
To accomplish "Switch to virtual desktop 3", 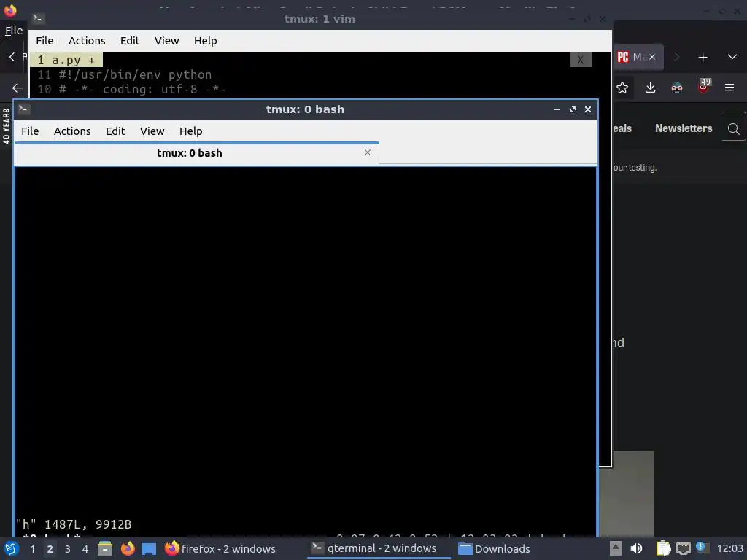I will tap(68, 549).
